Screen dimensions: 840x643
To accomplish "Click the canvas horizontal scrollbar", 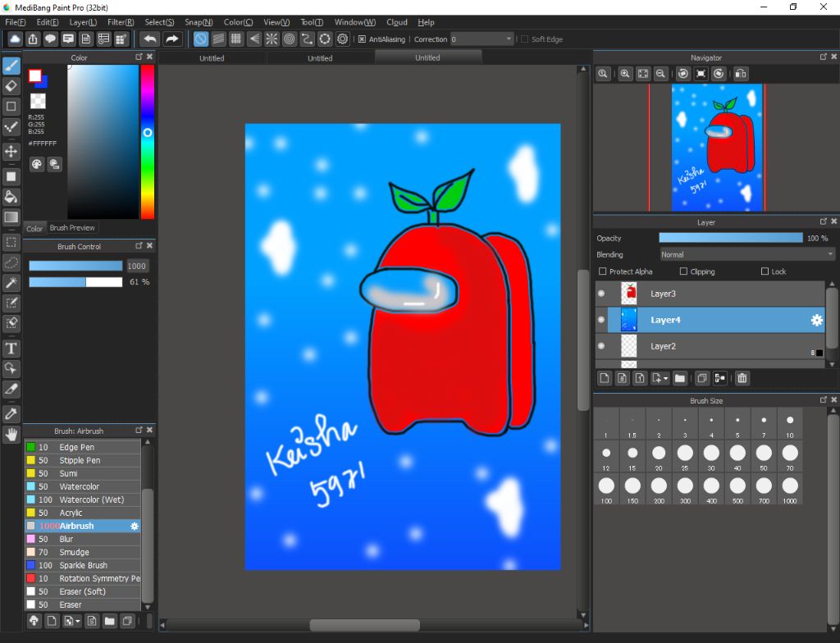I will (365, 625).
